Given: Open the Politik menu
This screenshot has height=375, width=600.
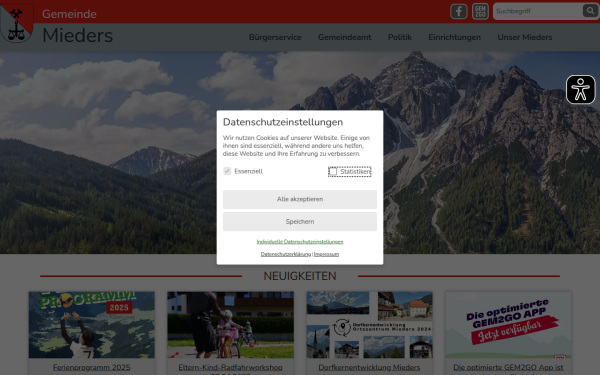Looking at the screenshot, I should tap(399, 38).
